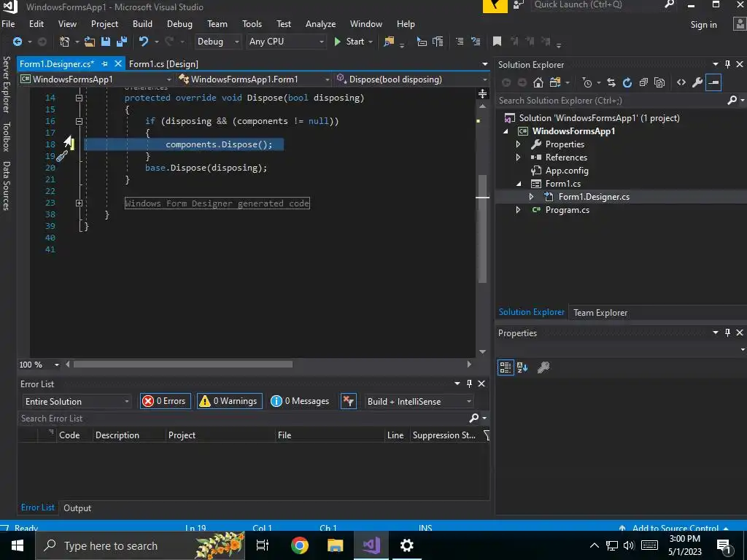Click the Collapse All icon in Solution Explorer
Screen dimensions: 747x560
click(x=643, y=82)
